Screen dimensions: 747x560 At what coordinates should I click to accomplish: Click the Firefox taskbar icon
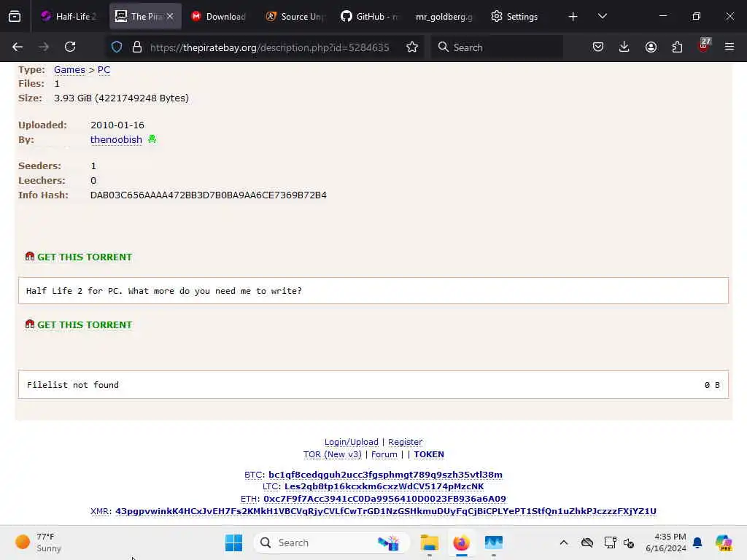pyautogui.click(x=461, y=542)
